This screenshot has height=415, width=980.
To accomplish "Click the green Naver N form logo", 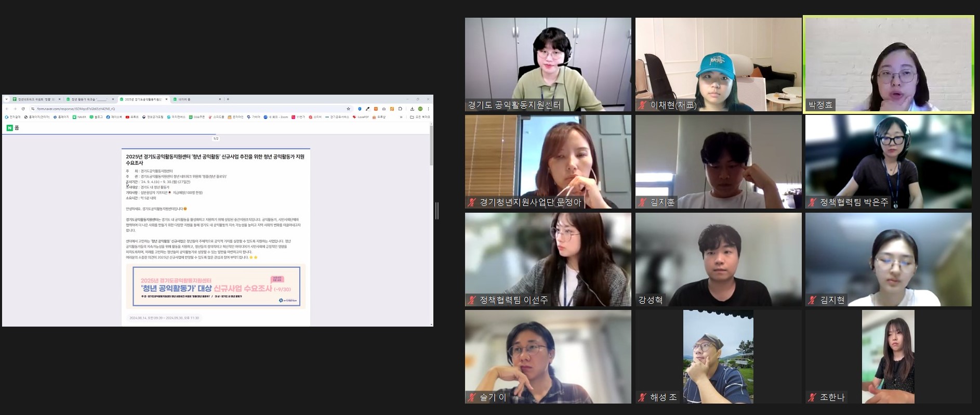I will (x=9, y=127).
